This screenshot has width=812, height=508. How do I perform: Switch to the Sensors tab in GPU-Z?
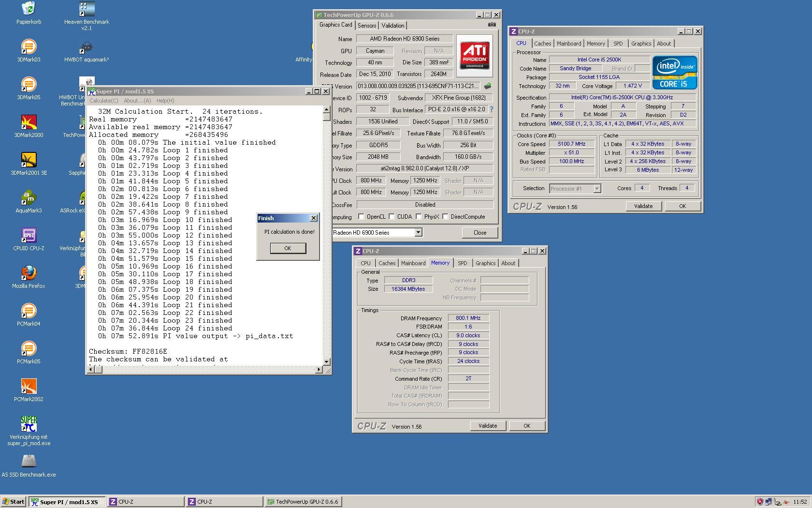[x=366, y=26]
